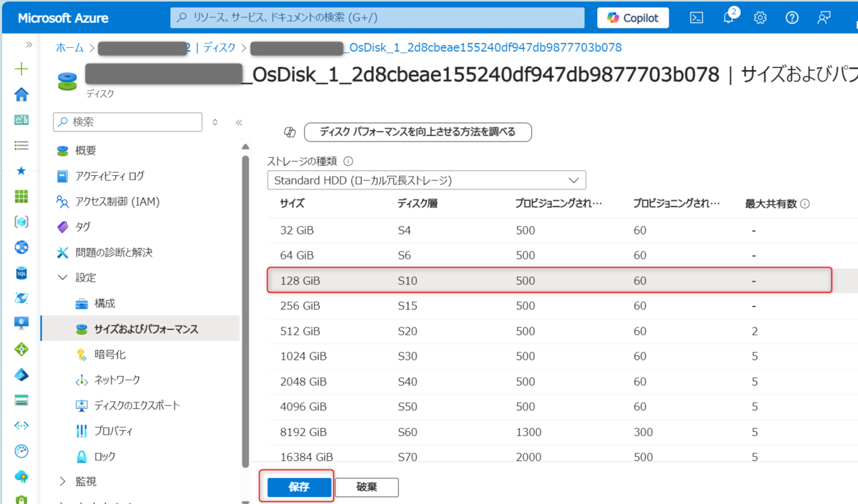This screenshot has height=504, width=858.
Task: View notifications via the bell icon
Action: pos(728,17)
